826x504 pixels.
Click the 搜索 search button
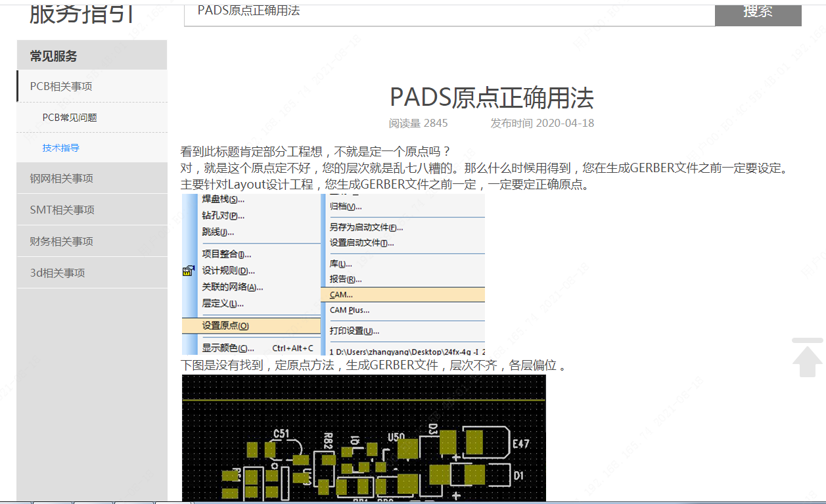tap(758, 12)
